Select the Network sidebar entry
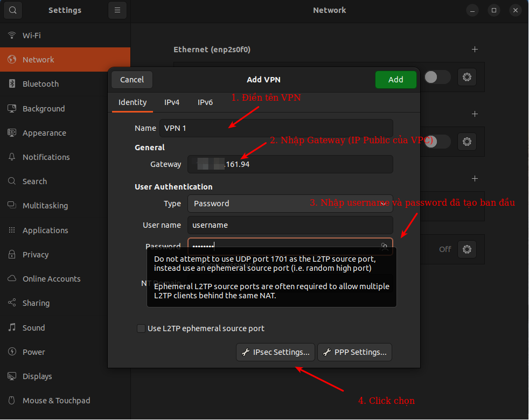The height and width of the screenshot is (420, 529). [65, 60]
